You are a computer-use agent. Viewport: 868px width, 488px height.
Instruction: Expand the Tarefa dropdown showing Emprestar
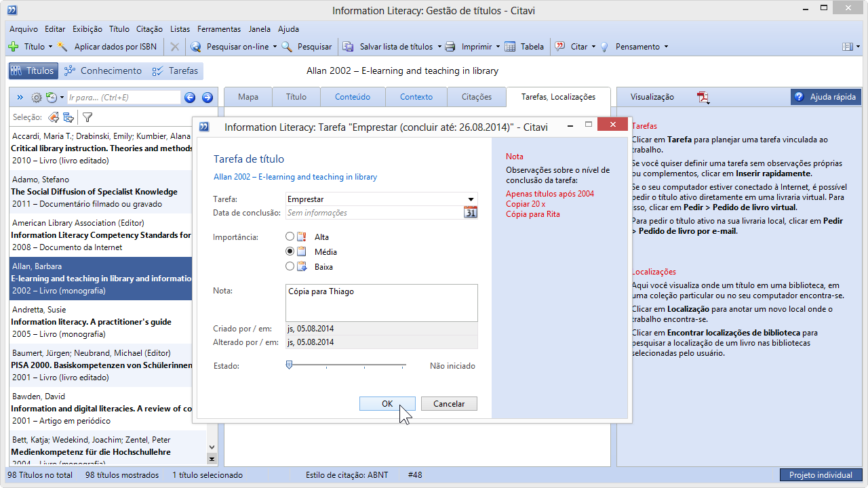coord(471,199)
